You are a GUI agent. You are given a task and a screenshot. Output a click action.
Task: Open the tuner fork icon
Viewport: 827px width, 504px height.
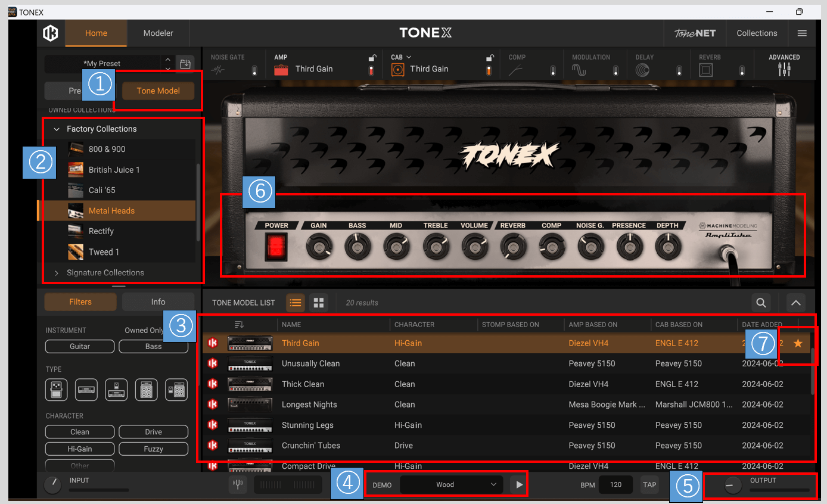[238, 485]
